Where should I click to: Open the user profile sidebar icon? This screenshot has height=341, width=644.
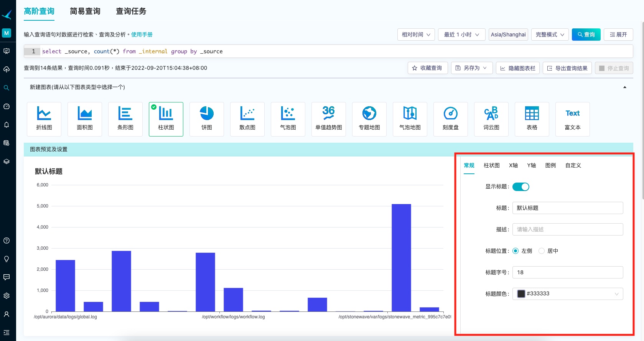click(x=7, y=314)
